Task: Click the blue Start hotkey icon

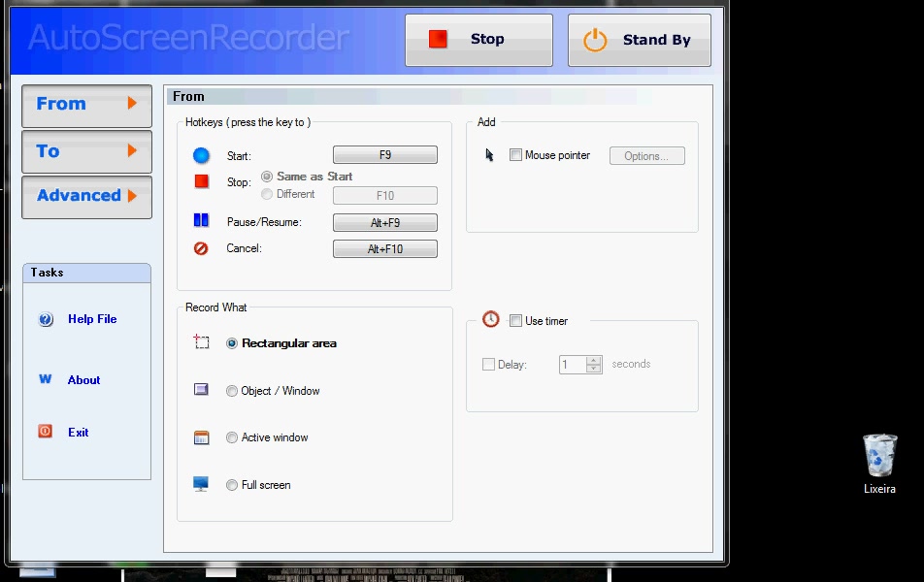Action: [x=201, y=155]
